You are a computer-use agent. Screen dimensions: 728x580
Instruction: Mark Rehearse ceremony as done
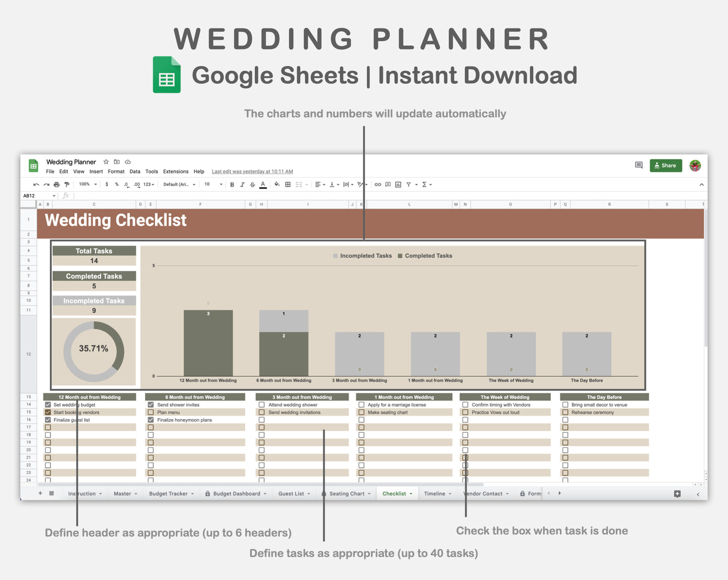565,412
